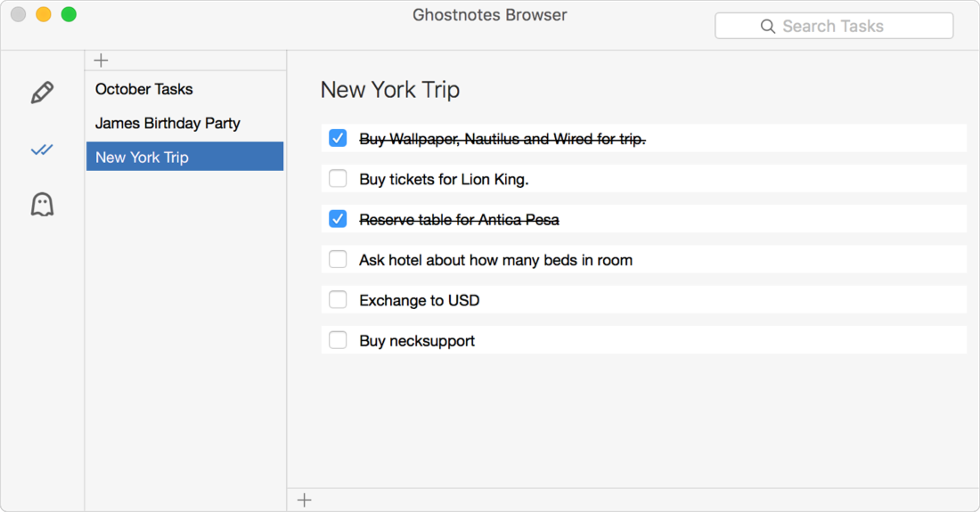Click the struck-through 'Reserve table for Antica Pesa' text
The height and width of the screenshot is (512, 980).
pyautogui.click(x=459, y=220)
